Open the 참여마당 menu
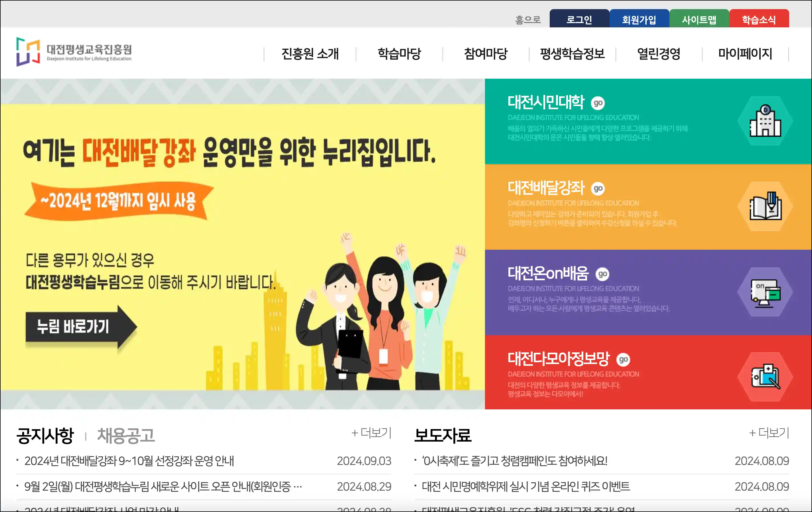Viewport: 812px width, 512px height. point(486,54)
